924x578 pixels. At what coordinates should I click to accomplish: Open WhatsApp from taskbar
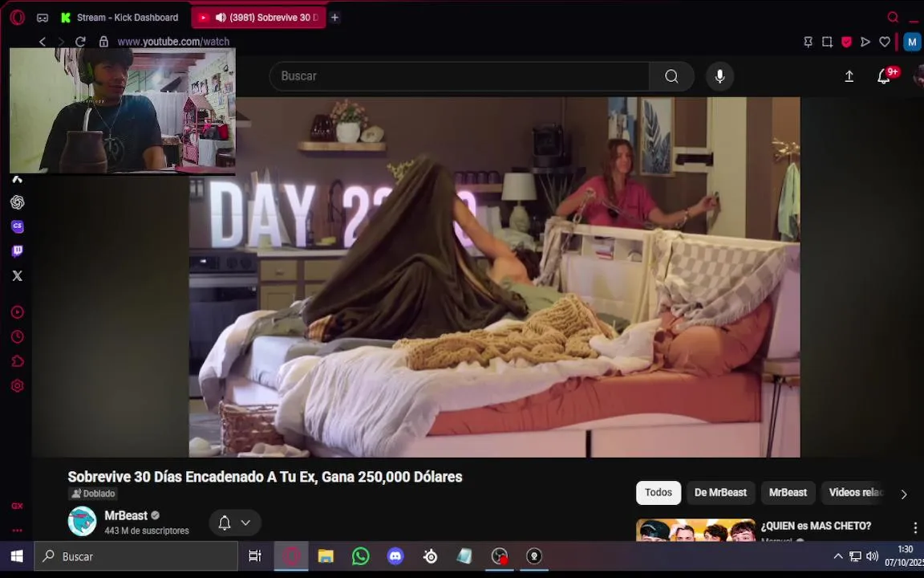(361, 556)
